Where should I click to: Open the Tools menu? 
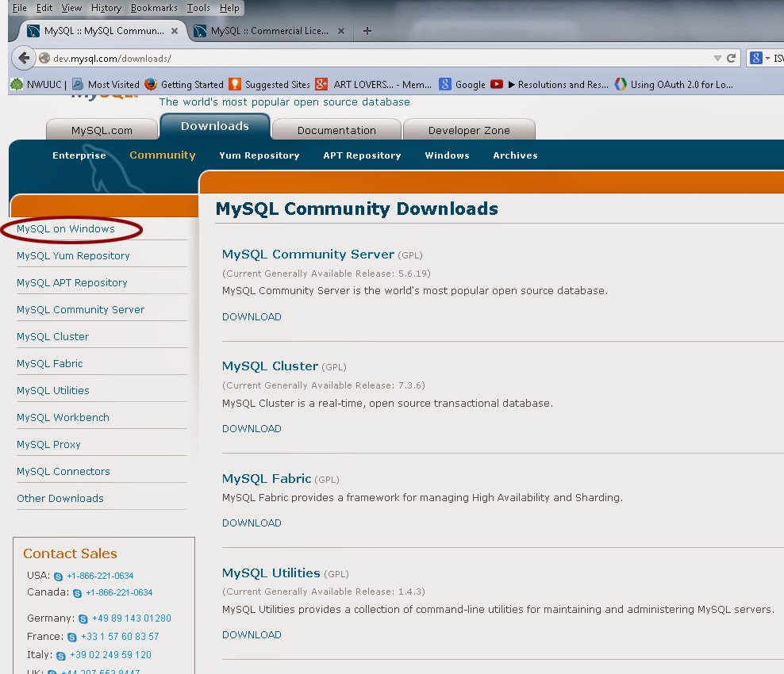(x=198, y=8)
